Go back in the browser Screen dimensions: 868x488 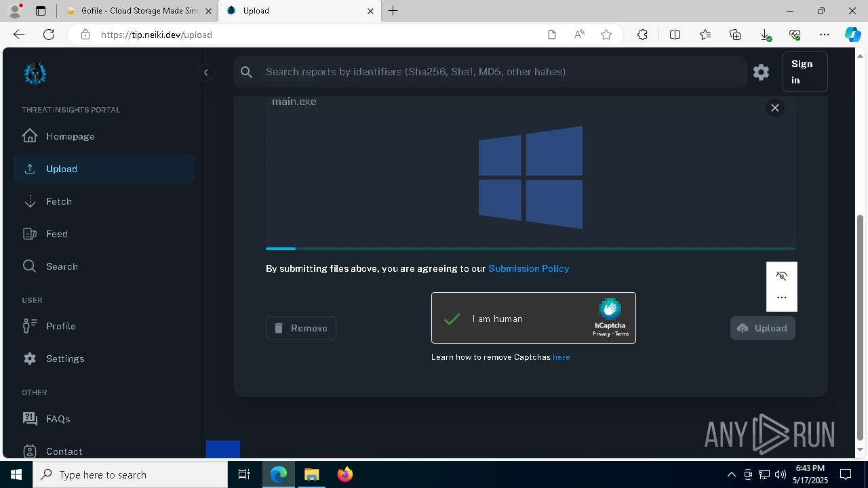click(19, 35)
